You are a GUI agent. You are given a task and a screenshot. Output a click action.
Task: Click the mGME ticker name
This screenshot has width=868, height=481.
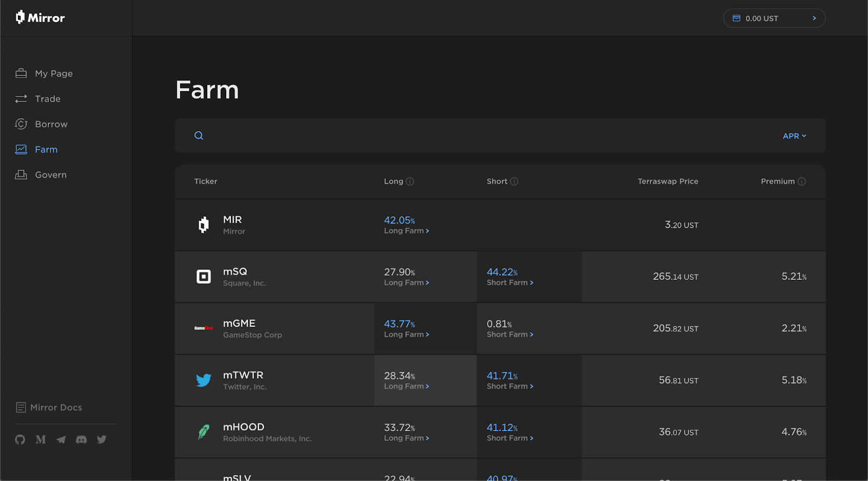coord(239,324)
